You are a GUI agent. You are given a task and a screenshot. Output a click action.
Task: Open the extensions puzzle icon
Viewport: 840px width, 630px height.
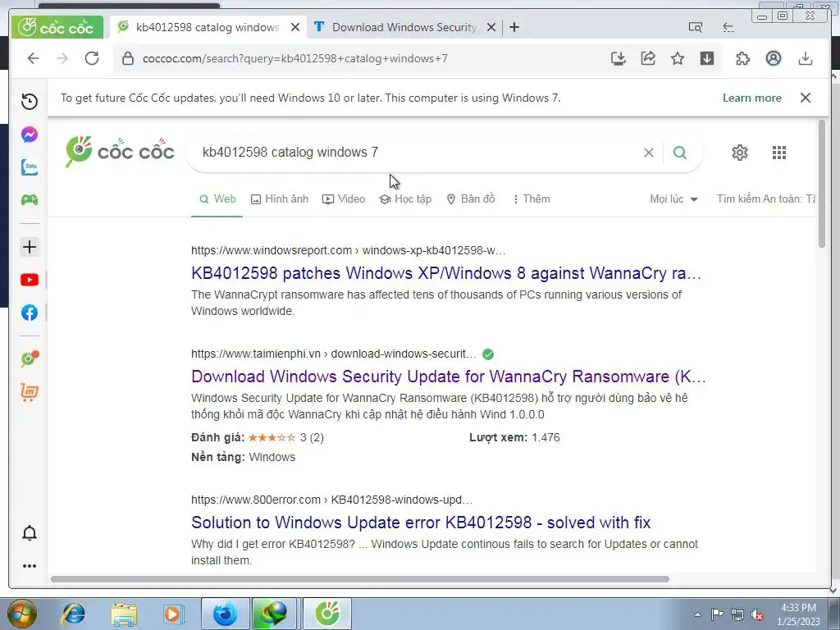(x=742, y=58)
